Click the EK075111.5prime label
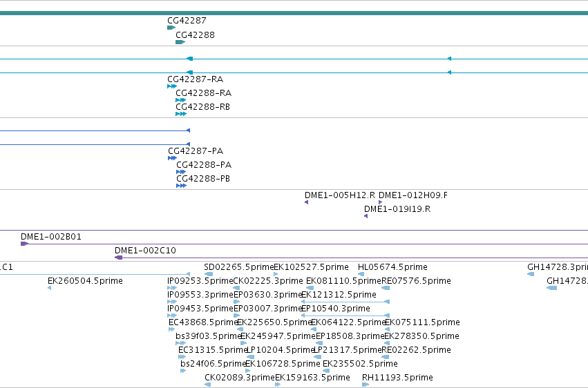Screen dimensions: 588x388 click(422, 322)
